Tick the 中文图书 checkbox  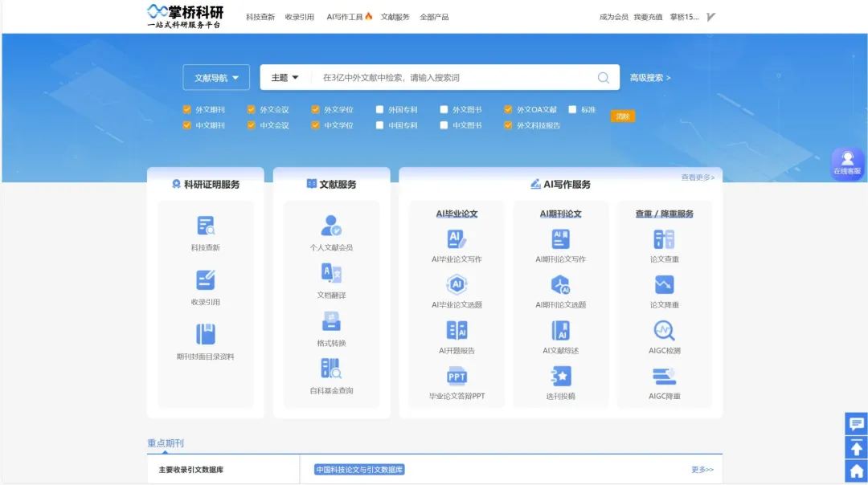(444, 125)
